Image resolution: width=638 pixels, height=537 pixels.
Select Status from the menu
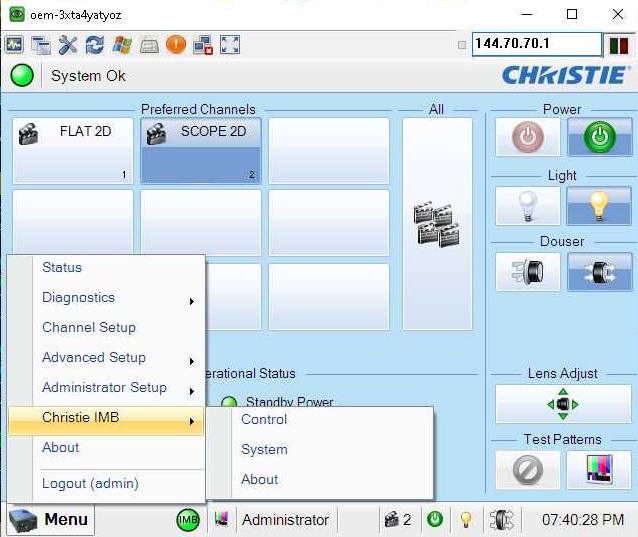pos(106,268)
